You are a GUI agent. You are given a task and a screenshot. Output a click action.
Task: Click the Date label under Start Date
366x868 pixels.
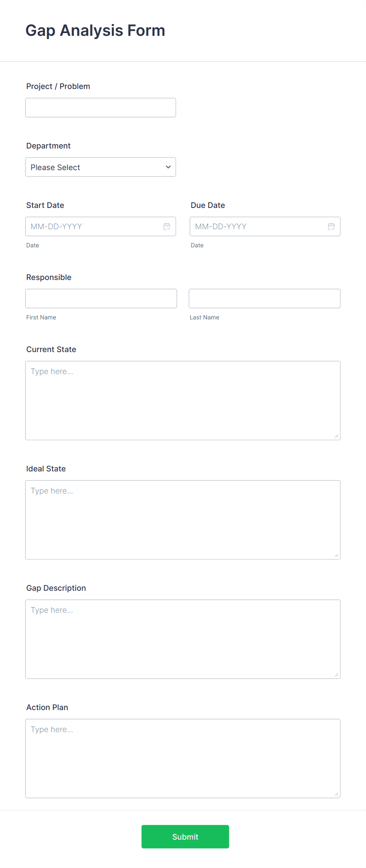[x=32, y=245]
